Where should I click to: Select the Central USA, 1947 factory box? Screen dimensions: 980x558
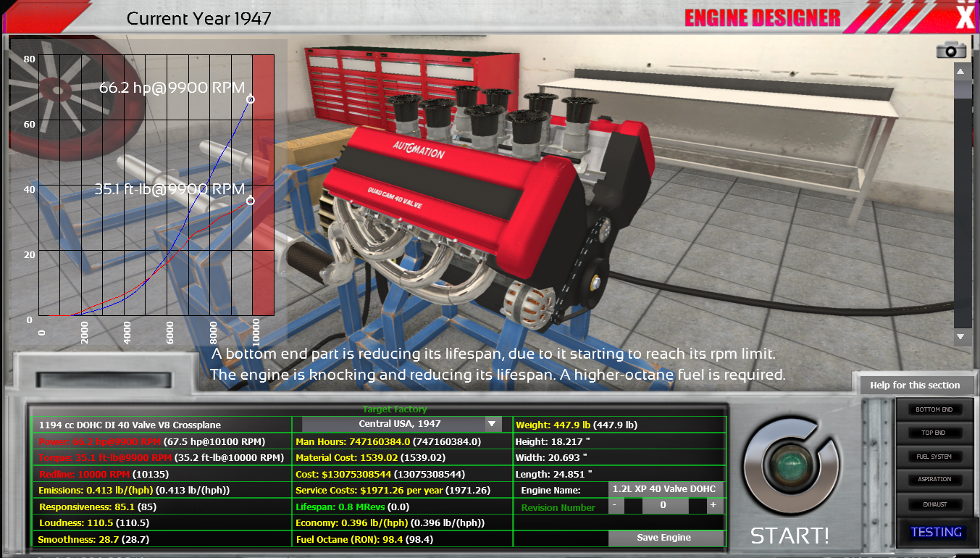(401, 424)
